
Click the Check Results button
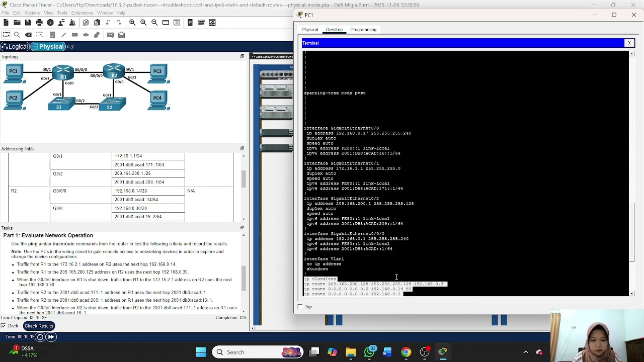point(39,326)
